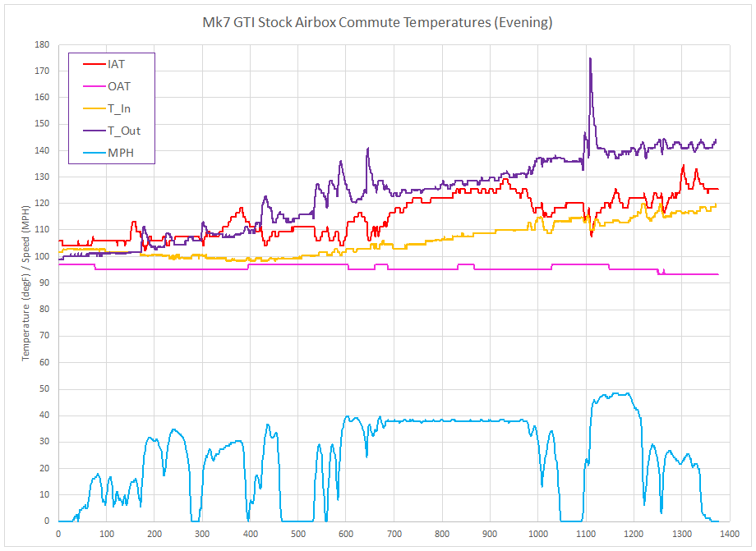756x551 pixels.
Task: Click the purple T_Out spike peak near 175
Action: tap(590, 59)
